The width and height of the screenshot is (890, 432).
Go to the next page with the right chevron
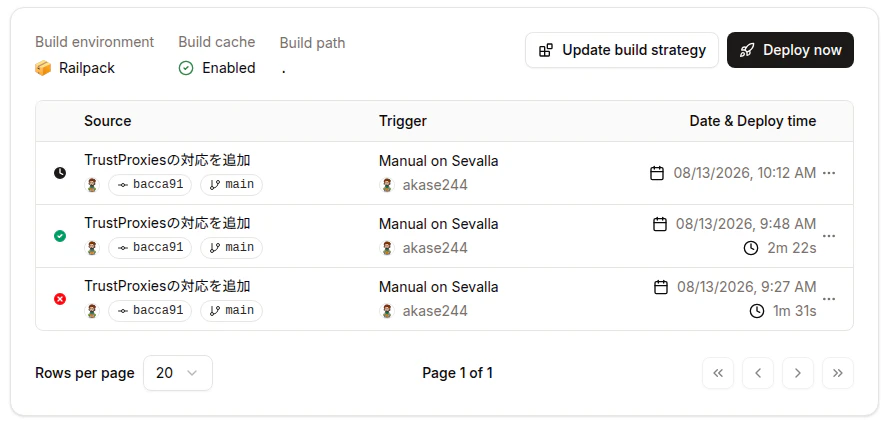pyautogui.click(x=797, y=373)
